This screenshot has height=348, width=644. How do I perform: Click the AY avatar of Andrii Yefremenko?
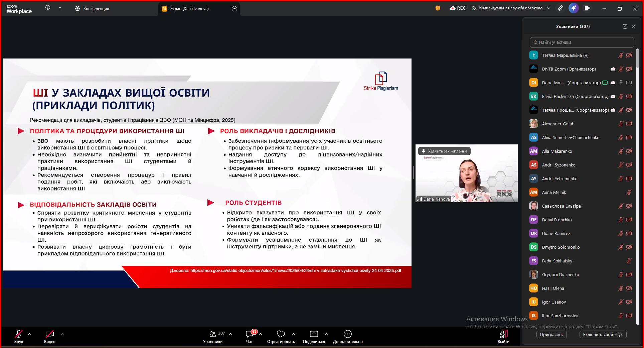[534, 179]
